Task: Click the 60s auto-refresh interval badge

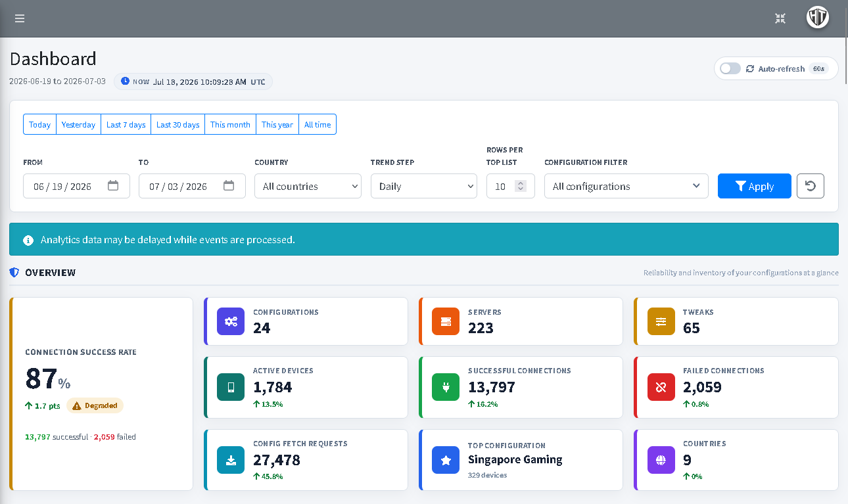Action: 818,68
